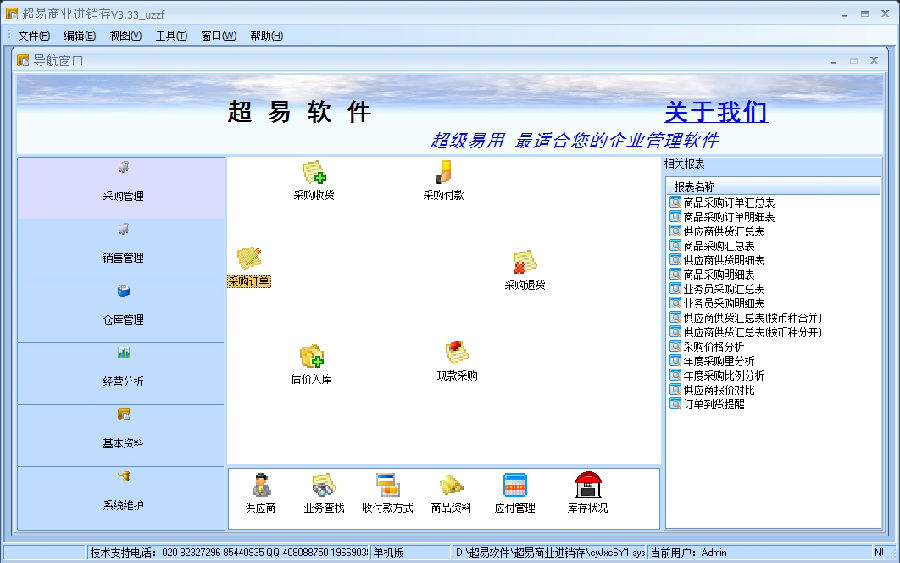The image size is (900, 563).
Task: Click the 导航窗口 title bar icon
Action: click(23, 60)
